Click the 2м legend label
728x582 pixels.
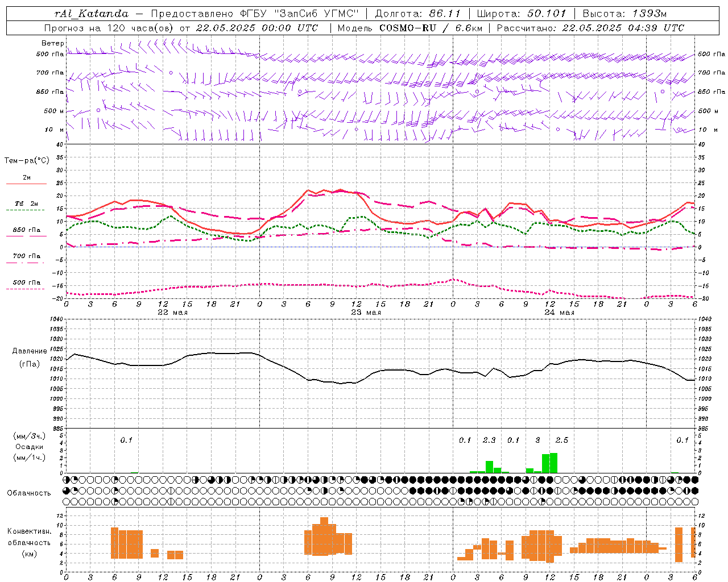27,177
